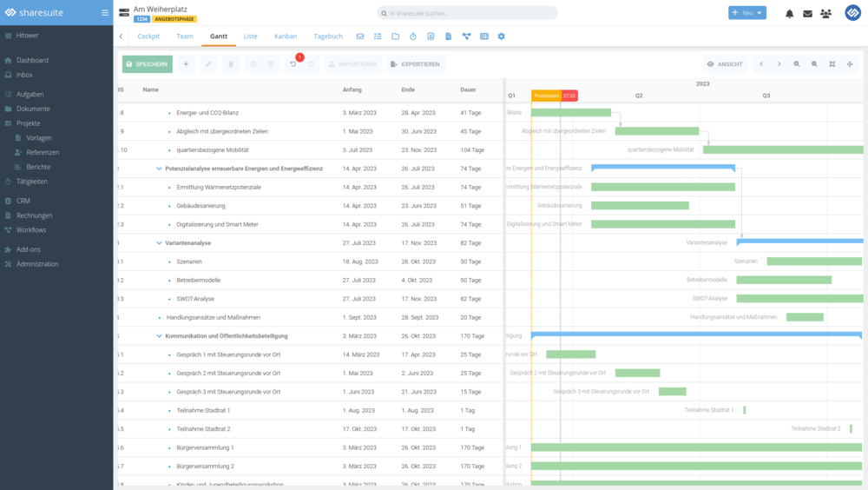Click the project settings gear icon

501,36
